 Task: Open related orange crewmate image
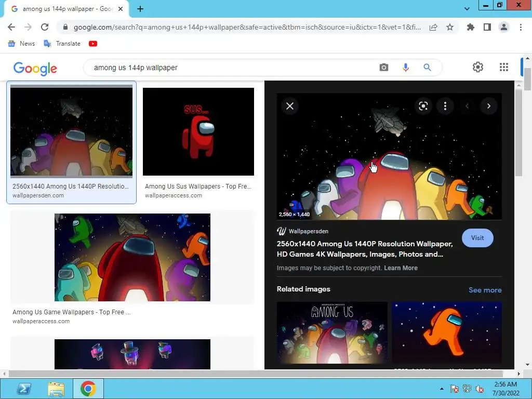click(446, 332)
